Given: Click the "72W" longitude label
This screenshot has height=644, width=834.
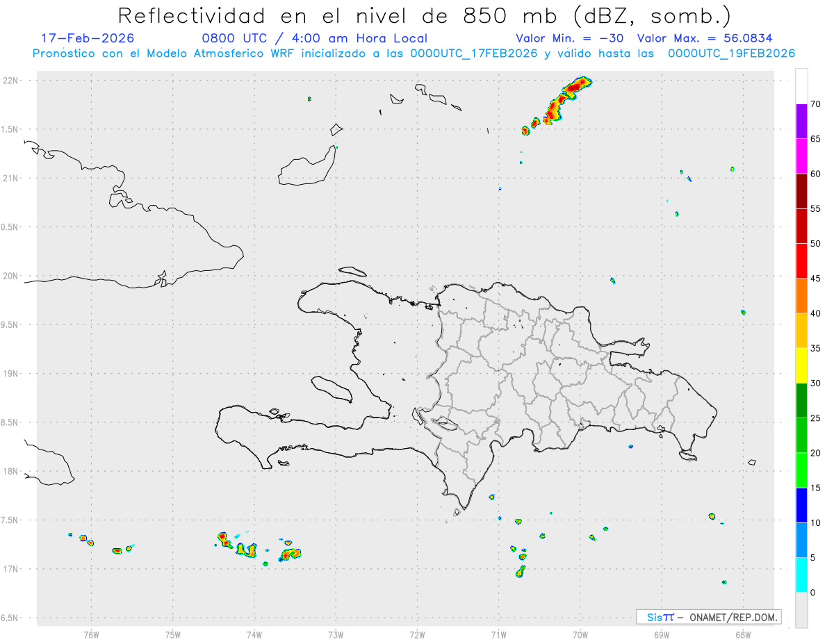Looking at the screenshot, I should pyautogui.click(x=418, y=634).
